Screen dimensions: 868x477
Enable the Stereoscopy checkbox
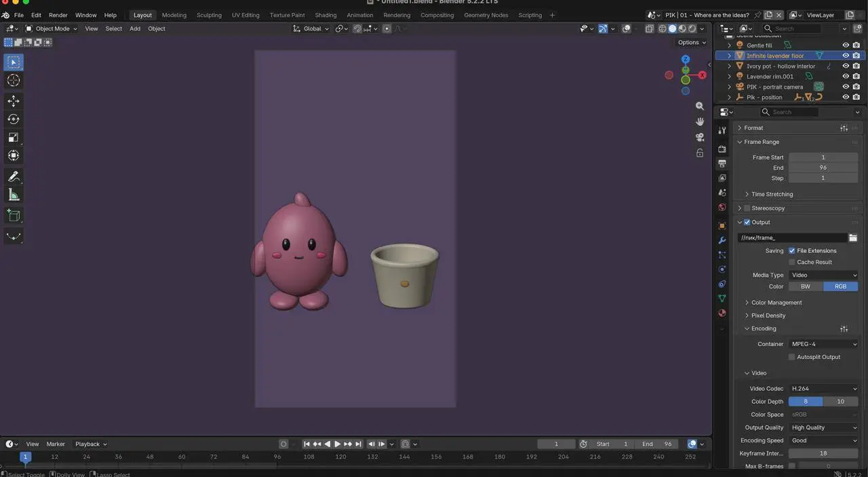point(747,208)
